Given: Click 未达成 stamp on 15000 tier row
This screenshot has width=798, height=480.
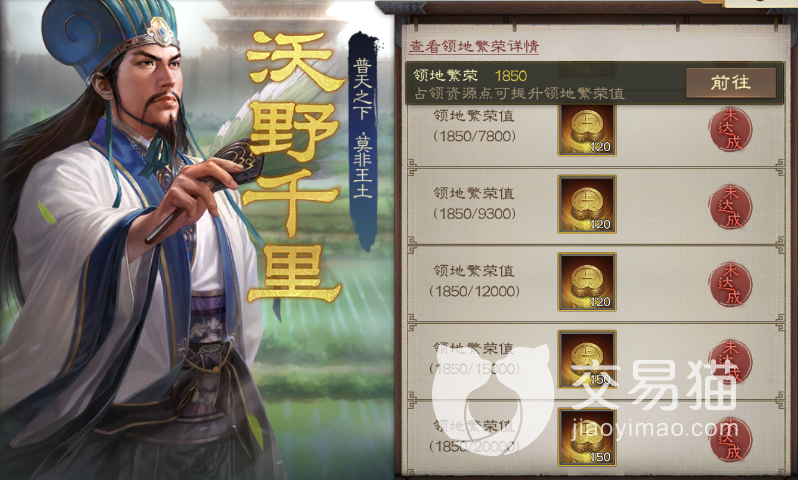Looking at the screenshot, I should [731, 362].
